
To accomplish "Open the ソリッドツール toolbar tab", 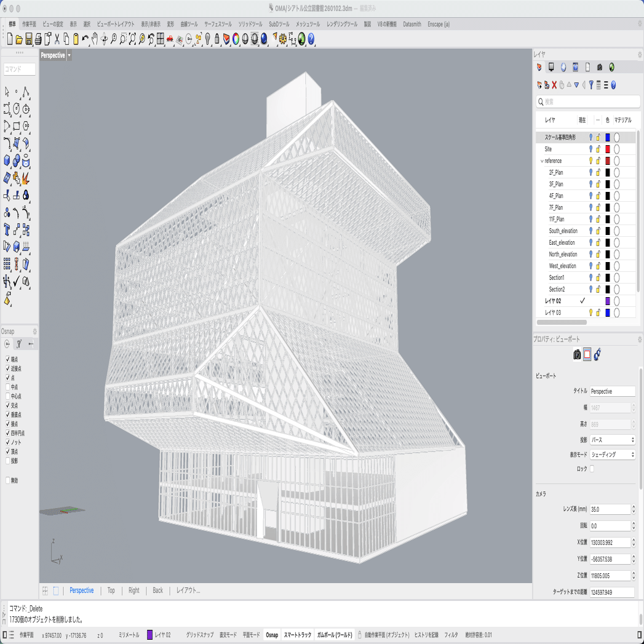I will coord(250,24).
